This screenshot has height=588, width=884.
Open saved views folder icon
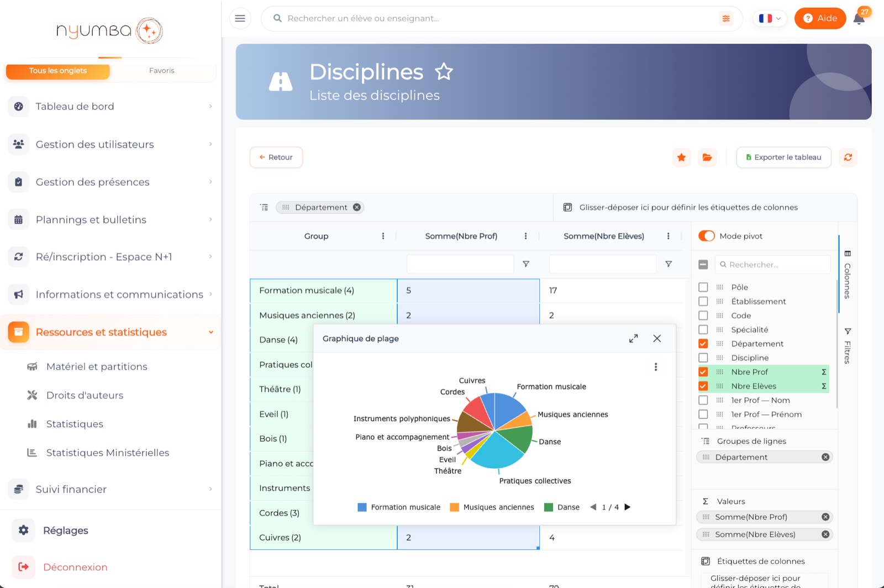(707, 158)
